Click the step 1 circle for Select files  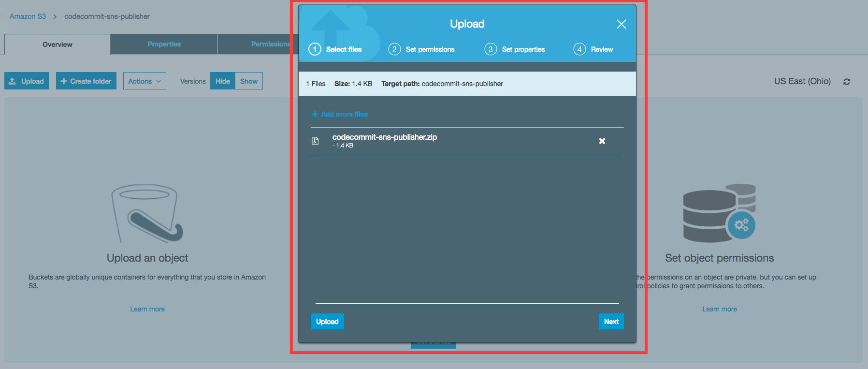(315, 49)
